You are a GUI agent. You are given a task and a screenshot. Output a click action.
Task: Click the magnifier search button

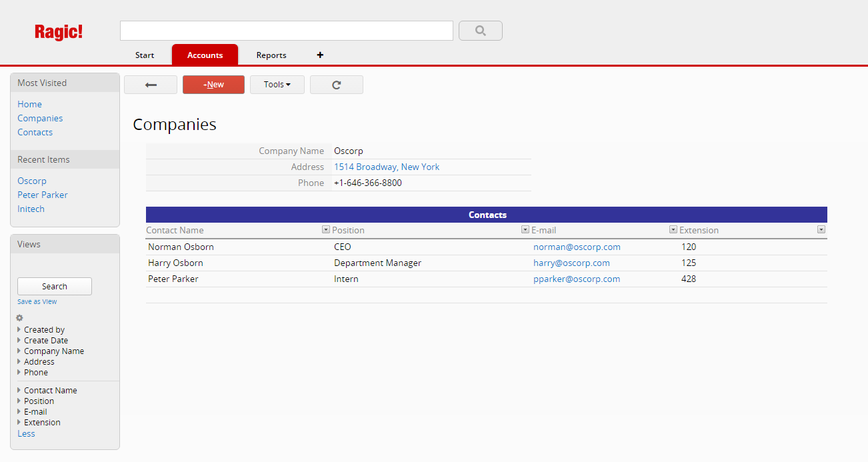(x=480, y=31)
